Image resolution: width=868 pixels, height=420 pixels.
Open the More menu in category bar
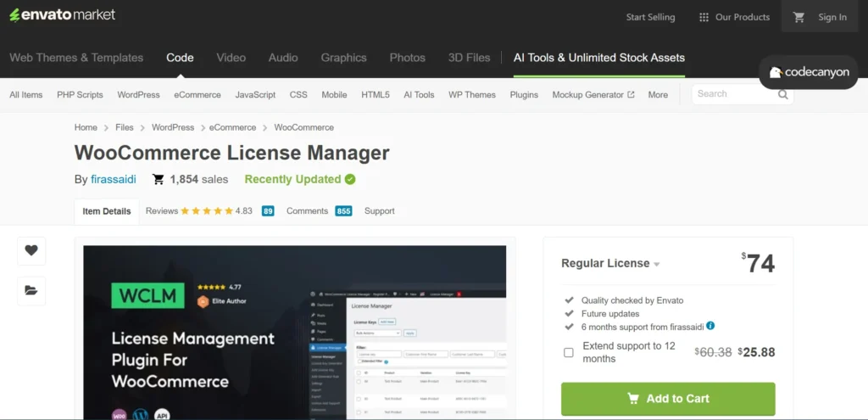click(x=658, y=95)
